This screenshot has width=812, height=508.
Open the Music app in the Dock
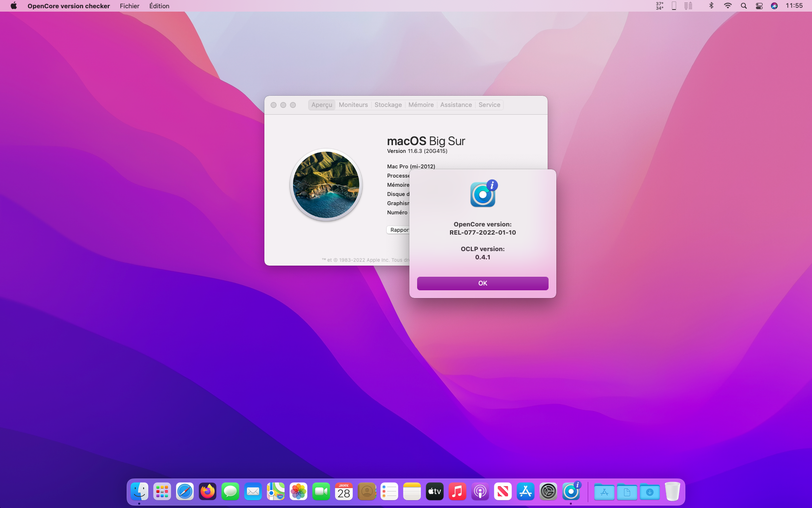(458, 492)
